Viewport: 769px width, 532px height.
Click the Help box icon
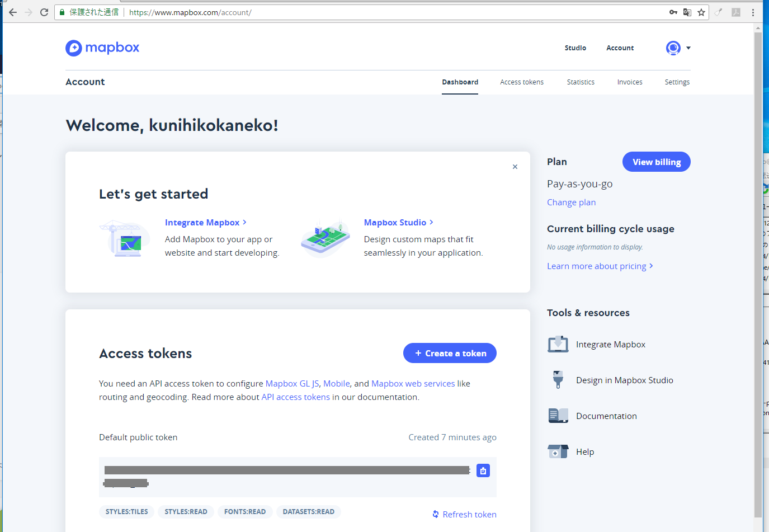[558, 451]
